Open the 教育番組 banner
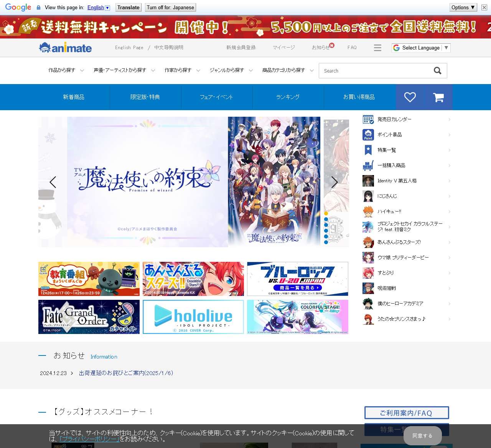The image size is (491, 448). point(89,279)
